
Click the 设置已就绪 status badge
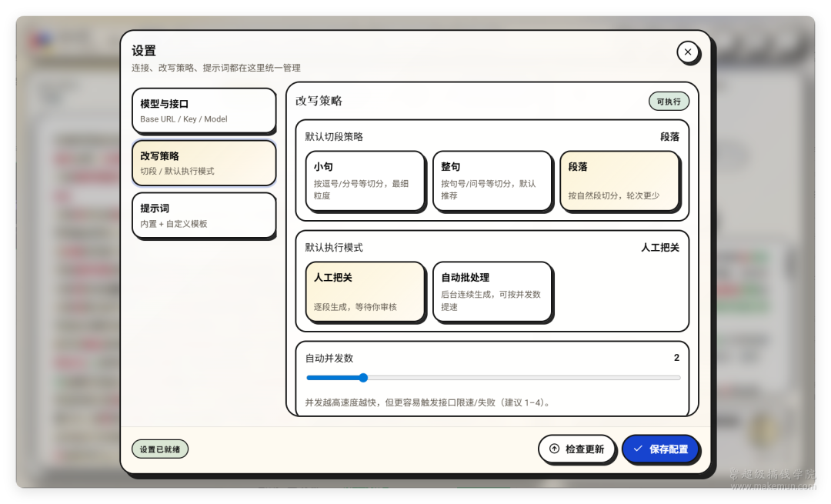coord(160,449)
